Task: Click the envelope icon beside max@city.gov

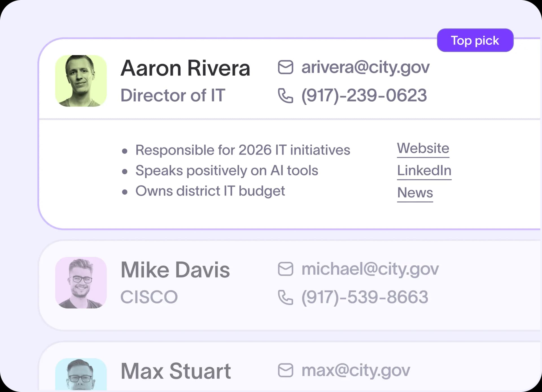Action: click(x=285, y=370)
